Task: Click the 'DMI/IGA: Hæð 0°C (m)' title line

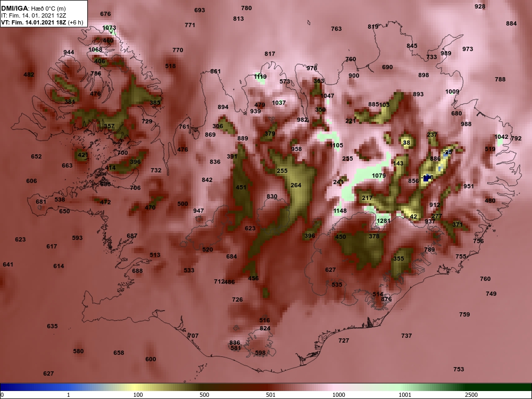Action: pos(33,9)
